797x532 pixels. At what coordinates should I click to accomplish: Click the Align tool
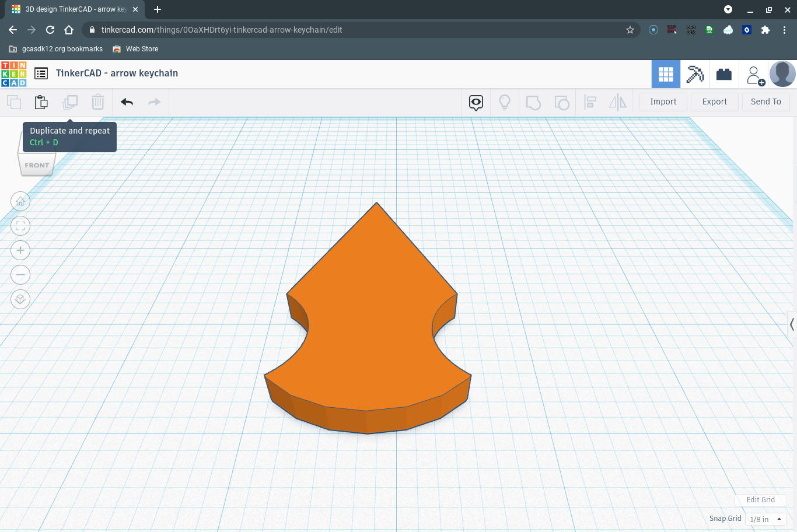click(x=590, y=103)
